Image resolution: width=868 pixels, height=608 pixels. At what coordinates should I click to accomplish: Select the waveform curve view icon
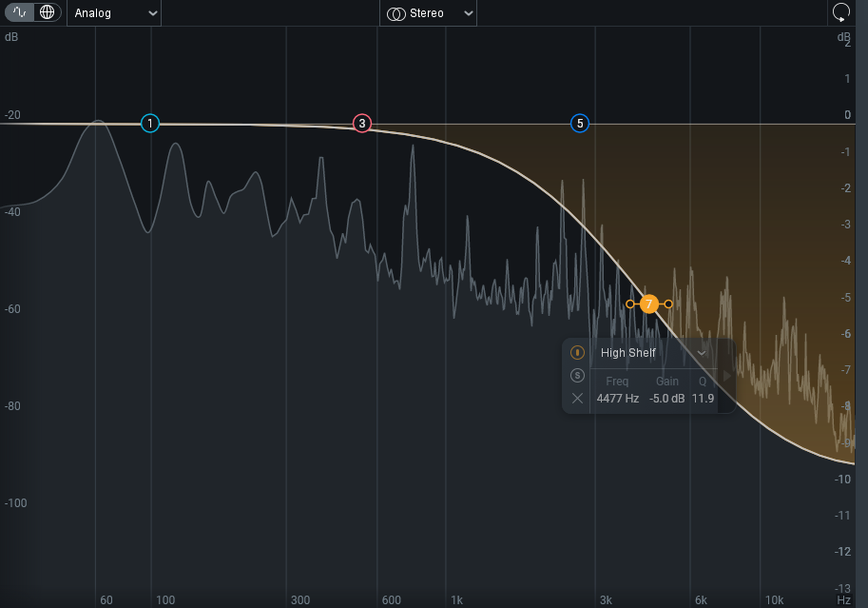[19, 12]
